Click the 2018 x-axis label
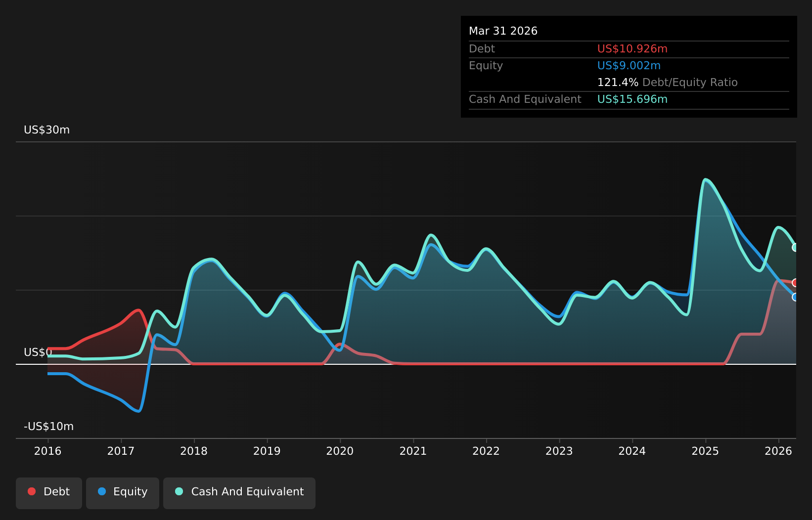Image resolution: width=812 pixels, height=520 pixels. (194, 451)
